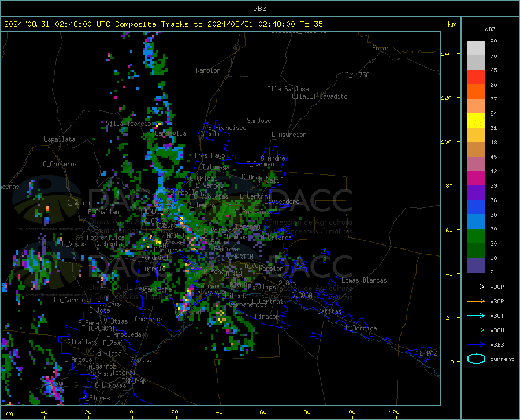The width and height of the screenshot is (520, 420).
Task: Click the VBBB legend label
Action: [497, 345]
